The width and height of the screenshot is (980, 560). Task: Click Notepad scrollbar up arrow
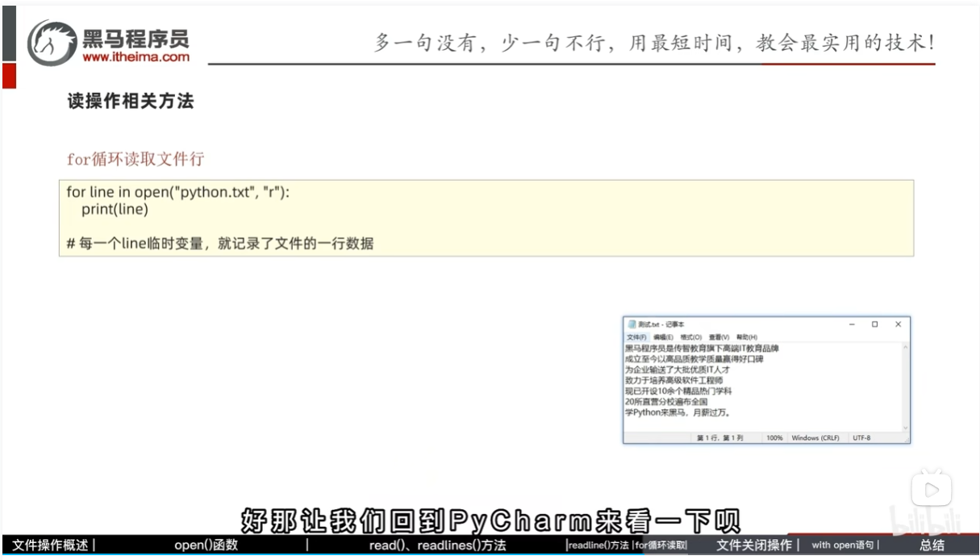click(905, 347)
